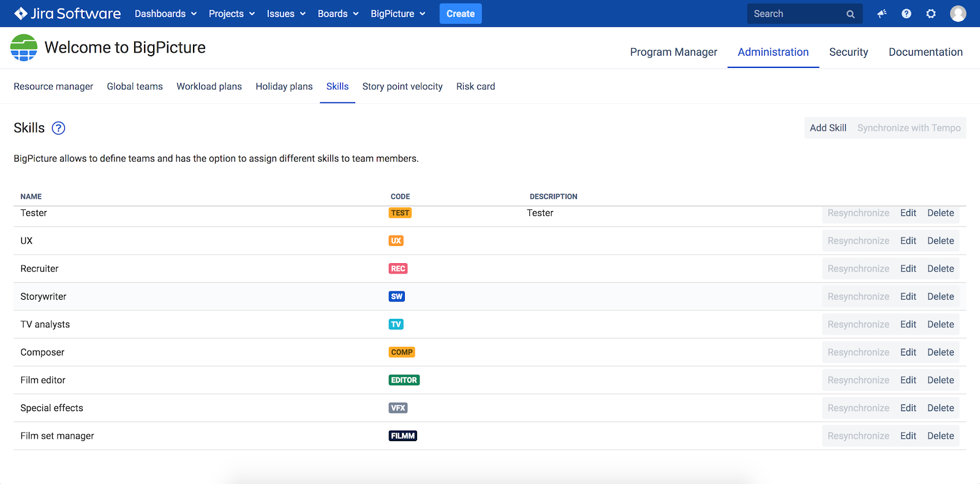This screenshot has height=484, width=980.
Task: Resynchronize the UX skill
Action: click(x=858, y=241)
